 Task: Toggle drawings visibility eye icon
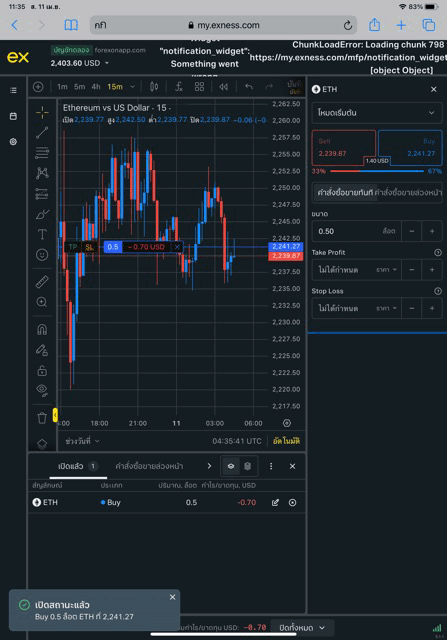click(x=42, y=390)
